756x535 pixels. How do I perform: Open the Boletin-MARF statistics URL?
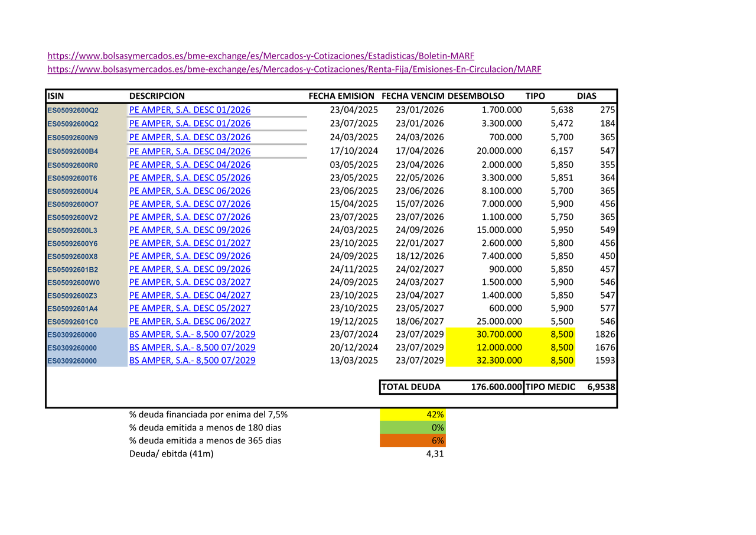[x=261, y=56]
